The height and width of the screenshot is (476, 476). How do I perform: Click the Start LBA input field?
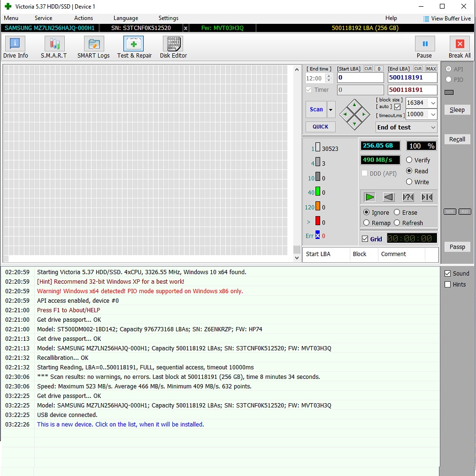360,78
